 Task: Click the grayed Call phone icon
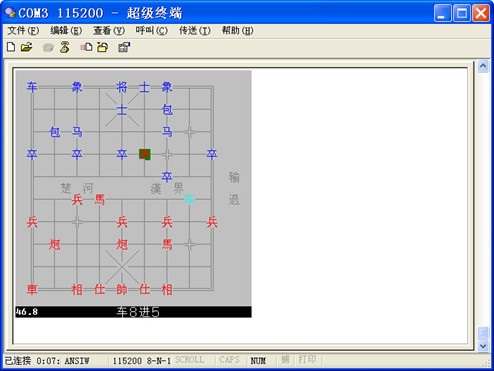tap(48, 48)
